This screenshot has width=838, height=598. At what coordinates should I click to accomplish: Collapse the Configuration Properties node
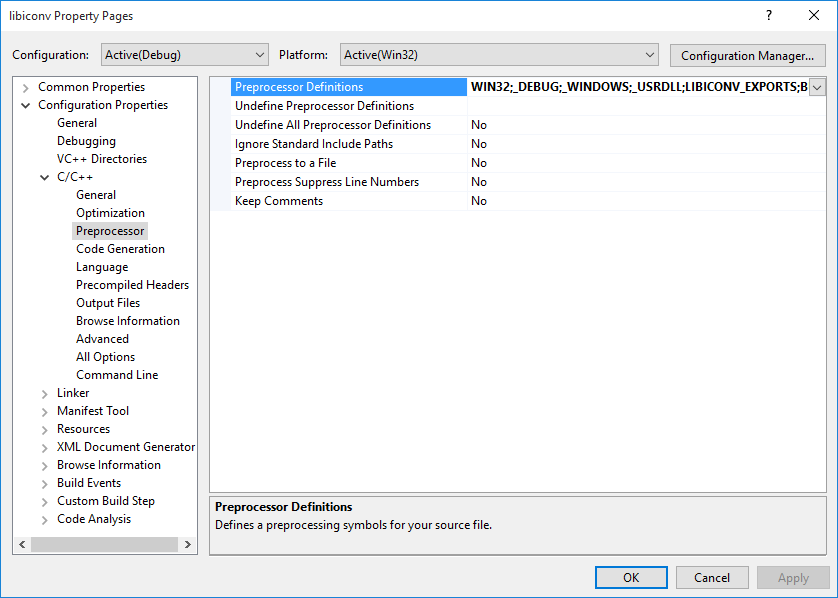(25, 105)
